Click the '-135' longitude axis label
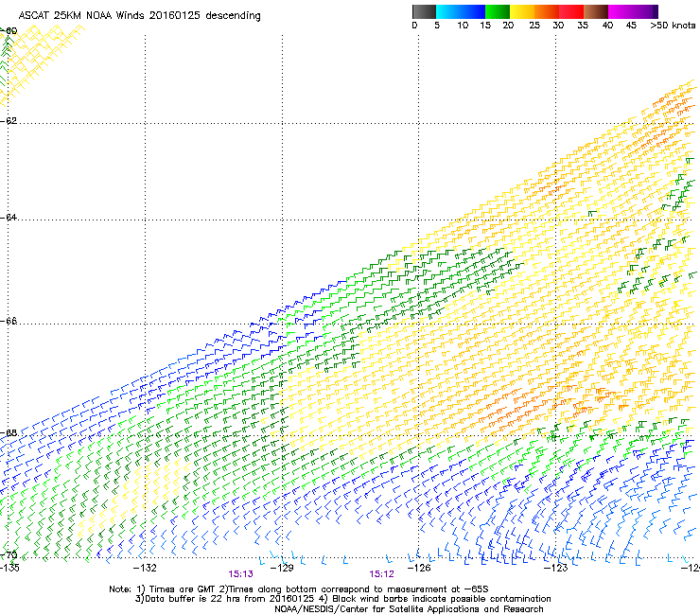Image resolution: width=700 pixels, height=615 pixels. click(9, 568)
